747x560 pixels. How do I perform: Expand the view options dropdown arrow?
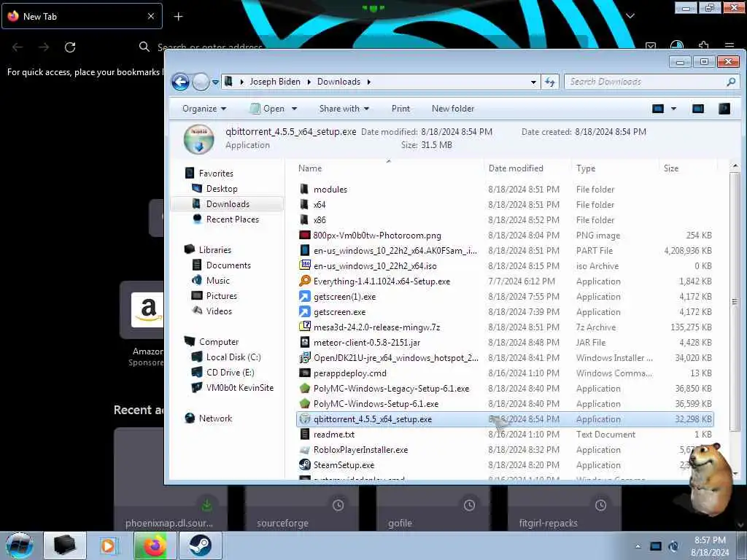(x=673, y=109)
